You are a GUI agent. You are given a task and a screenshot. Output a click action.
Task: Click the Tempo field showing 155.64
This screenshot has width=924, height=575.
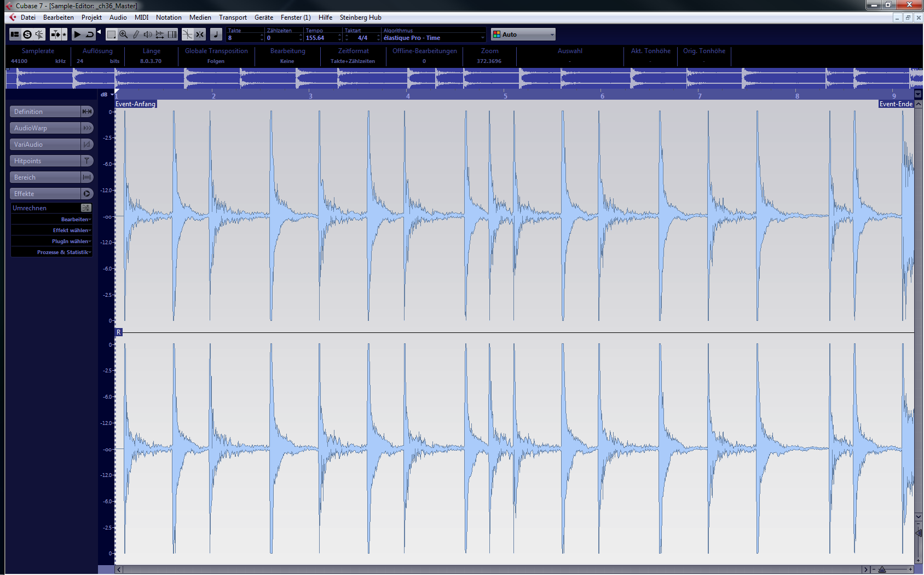pos(322,38)
